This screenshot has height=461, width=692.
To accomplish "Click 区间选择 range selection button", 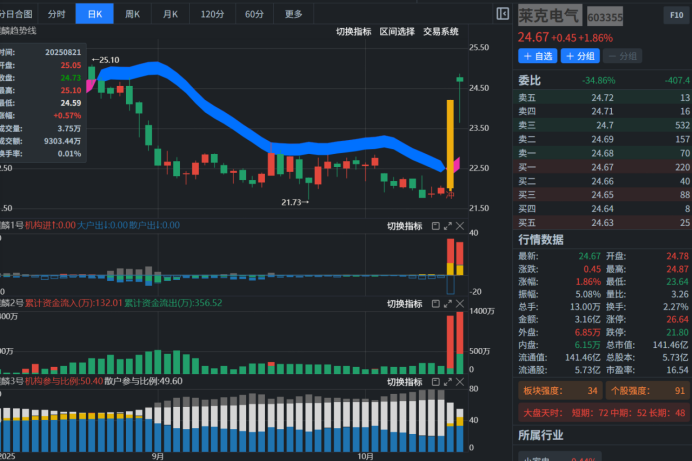I will (397, 32).
